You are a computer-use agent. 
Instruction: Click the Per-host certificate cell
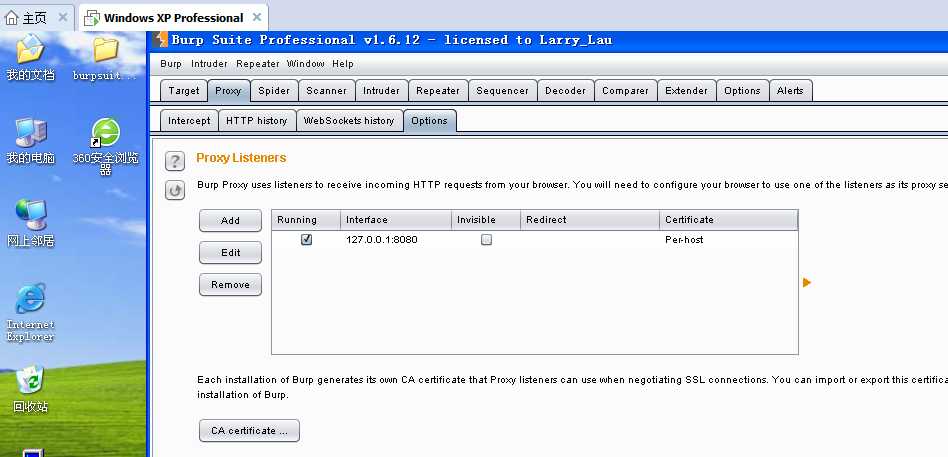point(729,239)
